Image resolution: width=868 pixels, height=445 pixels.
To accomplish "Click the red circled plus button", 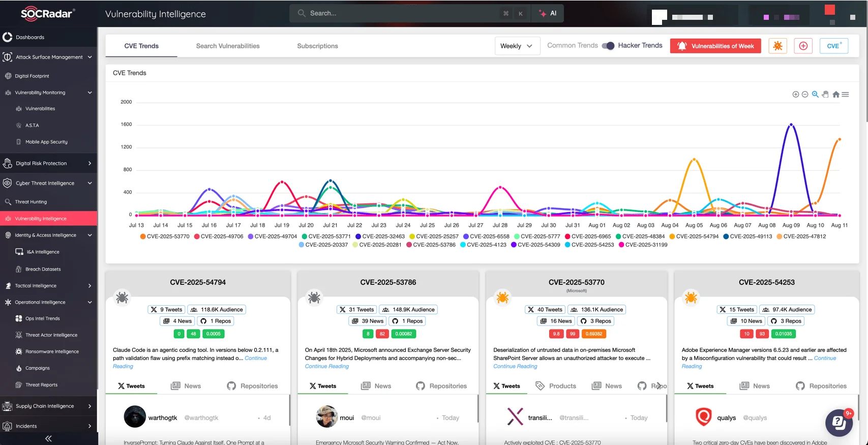I will tap(803, 46).
